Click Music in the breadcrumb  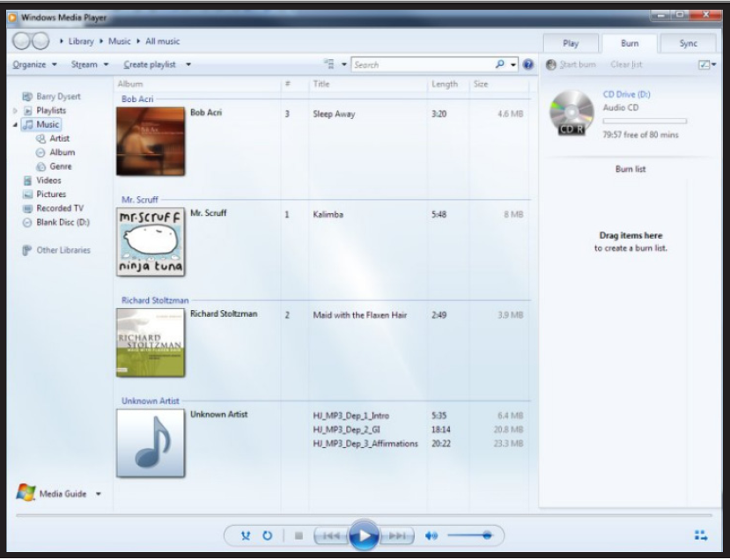[x=119, y=41]
